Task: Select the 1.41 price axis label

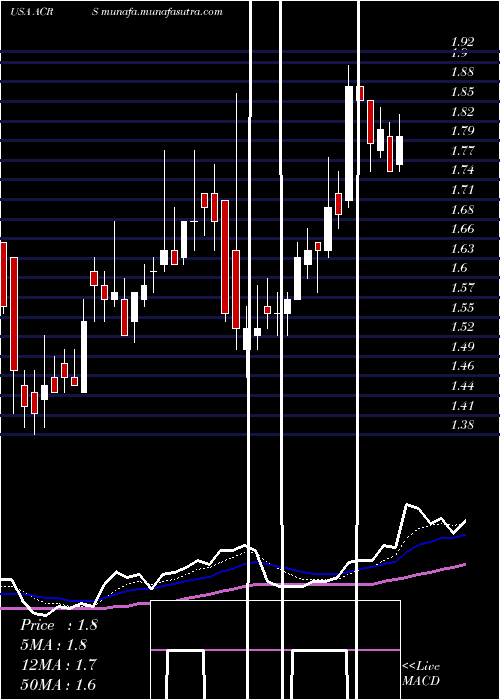Action: (x=462, y=405)
